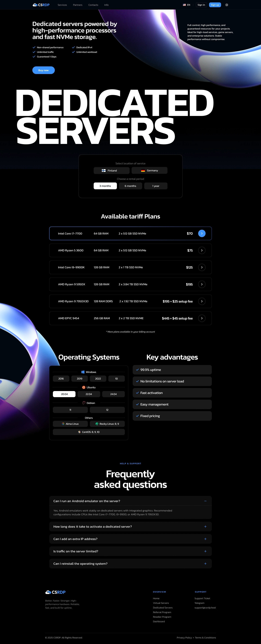Select the Finland location option
The image size is (261, 644).
(111, 171)
